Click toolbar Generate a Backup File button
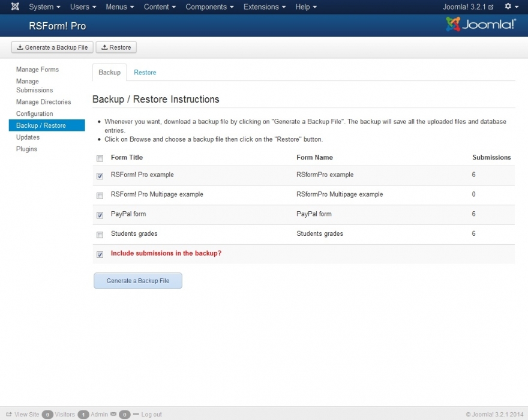 [52, 47]
